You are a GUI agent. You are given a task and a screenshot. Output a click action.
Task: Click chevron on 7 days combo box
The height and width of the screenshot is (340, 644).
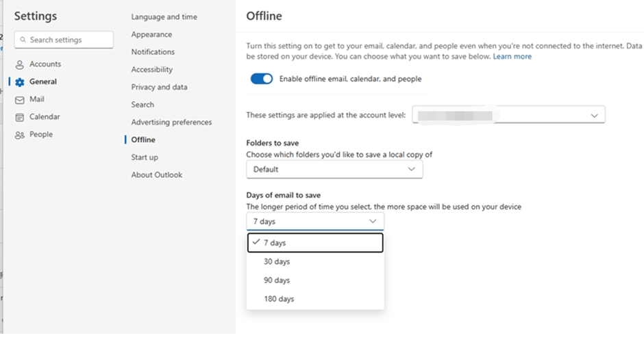click(x=373, y=222)
